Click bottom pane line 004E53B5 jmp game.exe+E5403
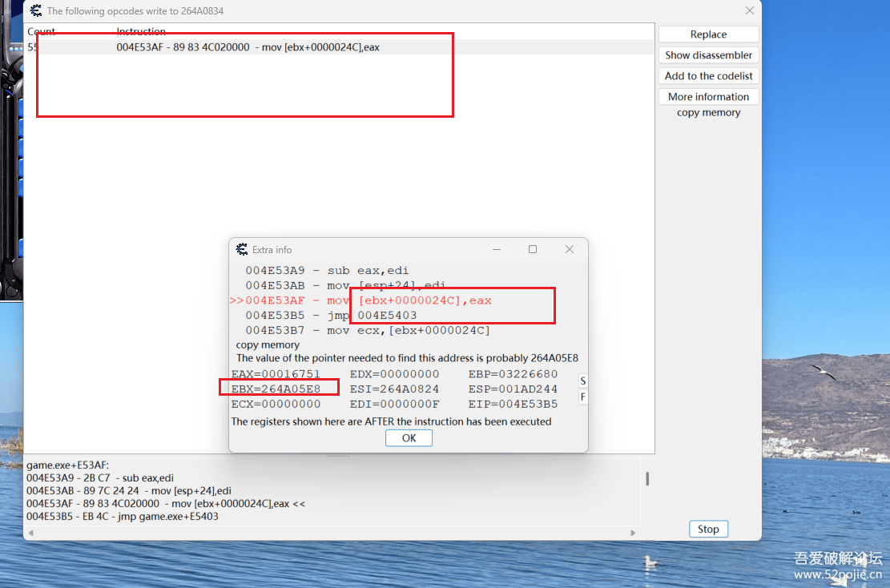Screen dimensions: 890x588 click(x=122, y=517)
